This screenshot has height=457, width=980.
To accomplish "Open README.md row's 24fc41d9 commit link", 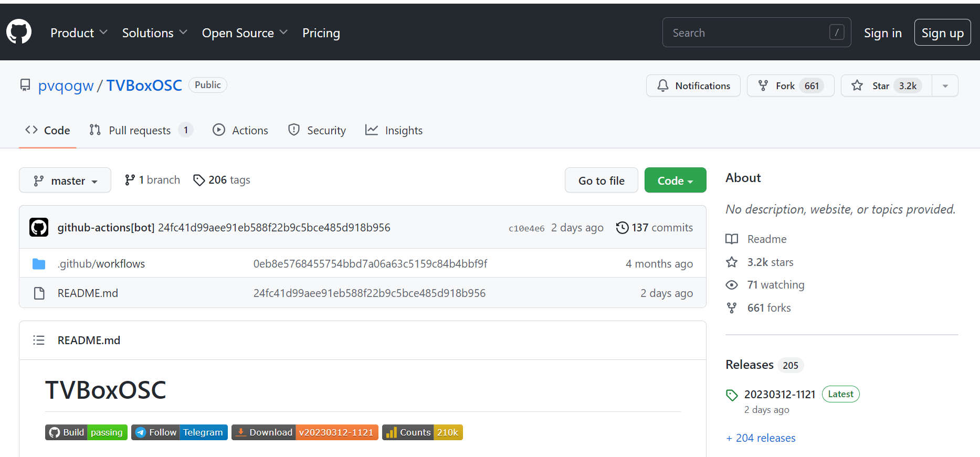I will 370,293.
